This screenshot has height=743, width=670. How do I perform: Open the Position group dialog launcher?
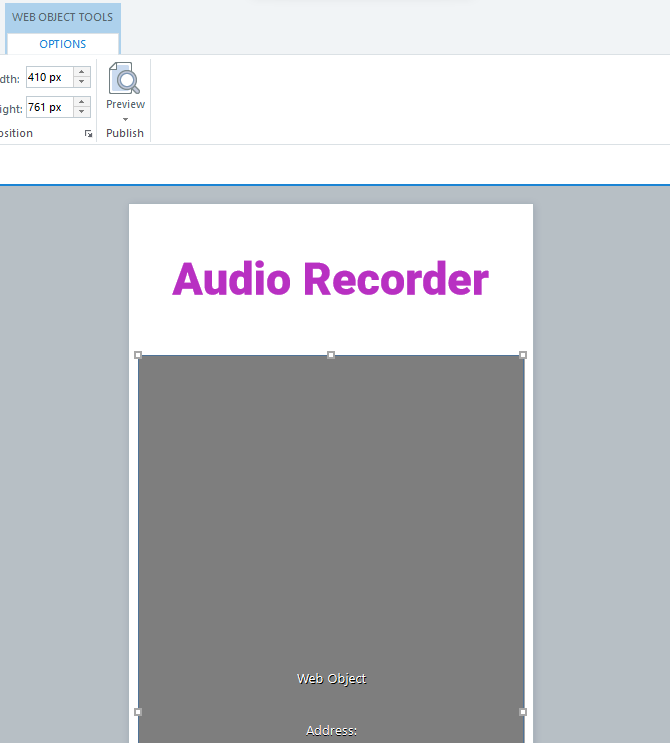click(88, 134)
